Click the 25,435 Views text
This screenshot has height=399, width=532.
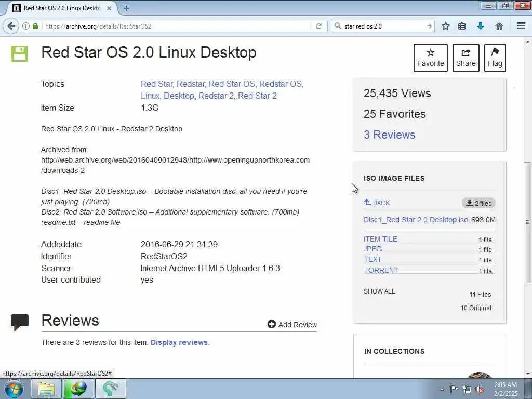coord(397,94)
